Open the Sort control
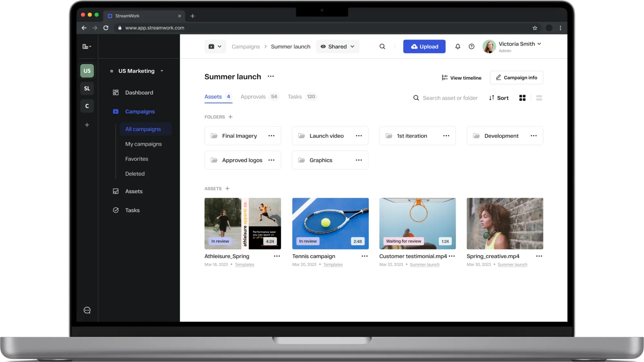 pyautogui.click(x=498, y=98)
